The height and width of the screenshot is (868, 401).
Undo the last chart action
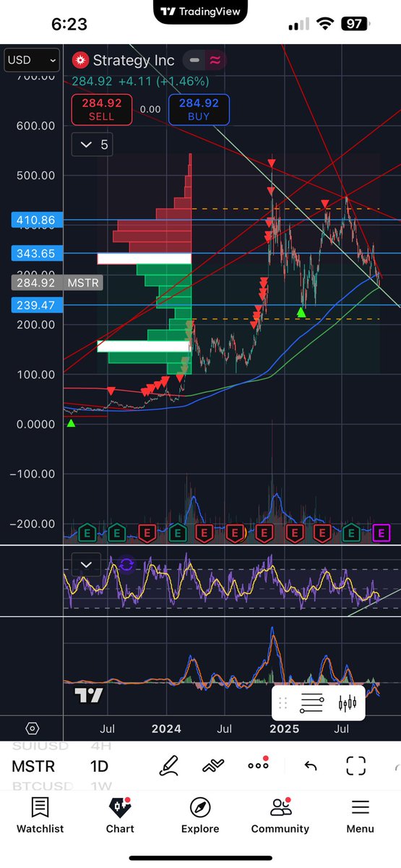click(x=311, y=766)
